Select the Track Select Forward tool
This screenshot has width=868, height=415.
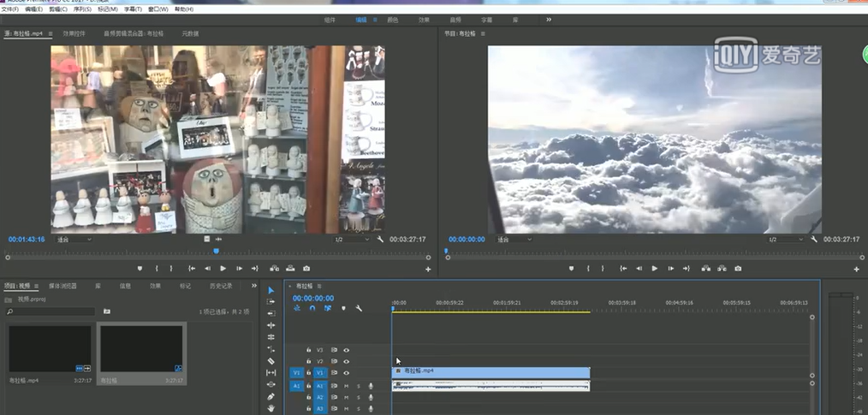click(x=271, y=301)
